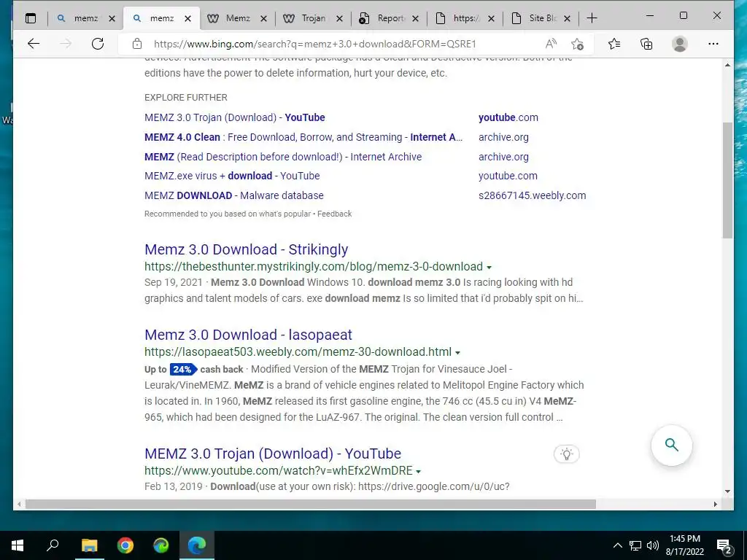Click thebesthunter.mystrikingly.com green URL

(x=314, y=267)
